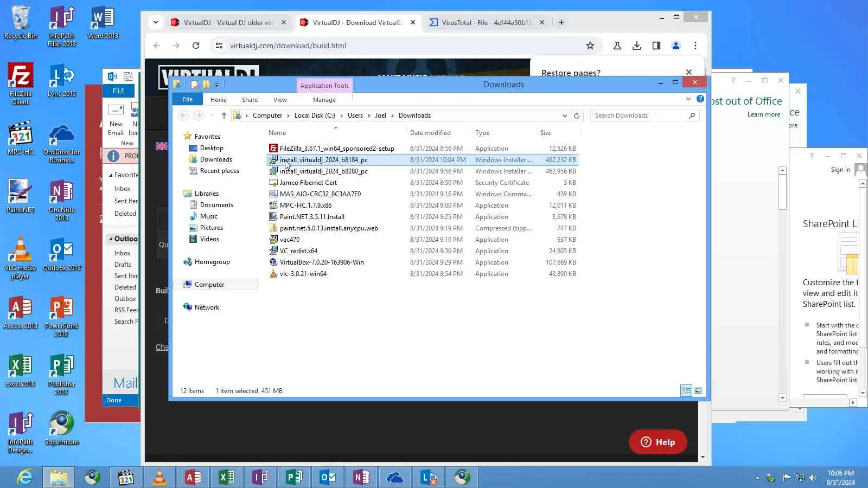Screen dimensions: 868x488
Task: Open the browser three-dot menu
Action: point(695,46)
